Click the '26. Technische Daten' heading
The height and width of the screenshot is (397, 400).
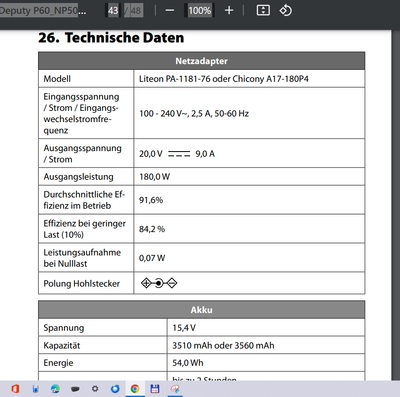pyautogui.click(x=111, y=37)
